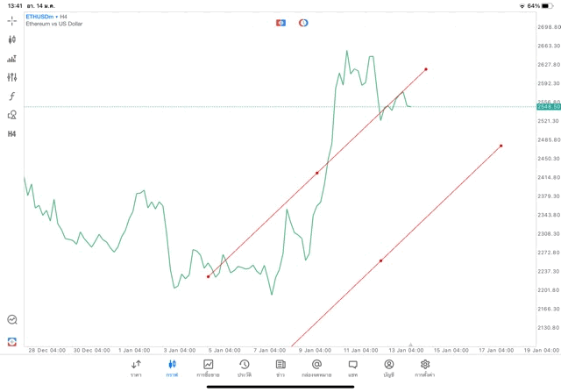Switch to the การซื้อขาย (Trade) tab

(x=208, y=367)
